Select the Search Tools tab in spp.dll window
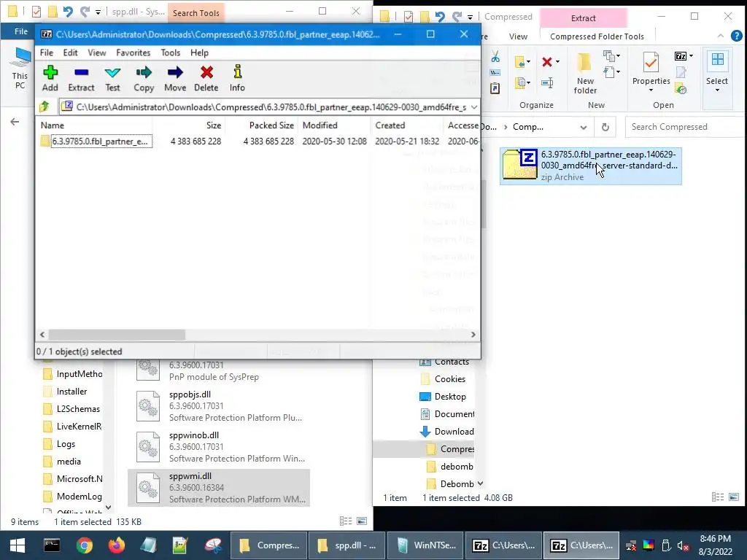This screenshot has width=747, height=560. 196,13
